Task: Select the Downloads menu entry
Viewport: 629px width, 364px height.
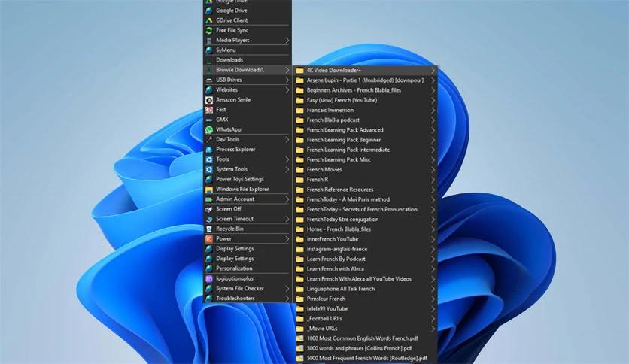Action: point(248,60)
